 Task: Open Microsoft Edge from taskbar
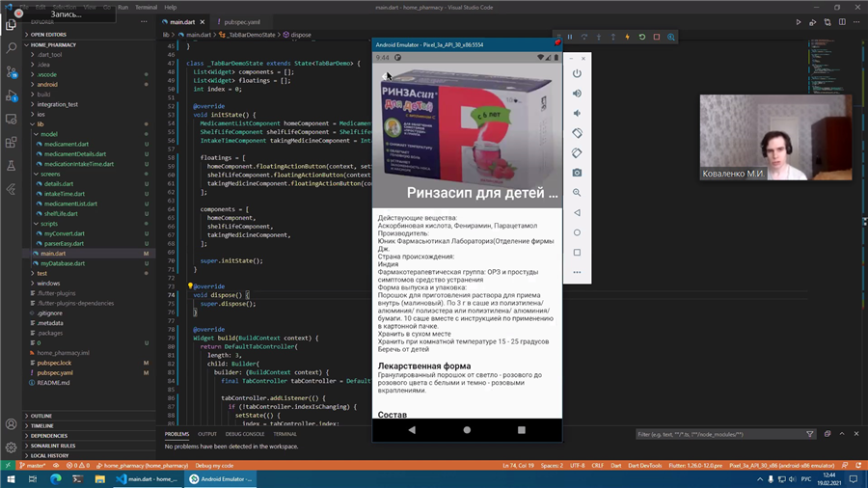pyautogui.click(x=55, y=479)
